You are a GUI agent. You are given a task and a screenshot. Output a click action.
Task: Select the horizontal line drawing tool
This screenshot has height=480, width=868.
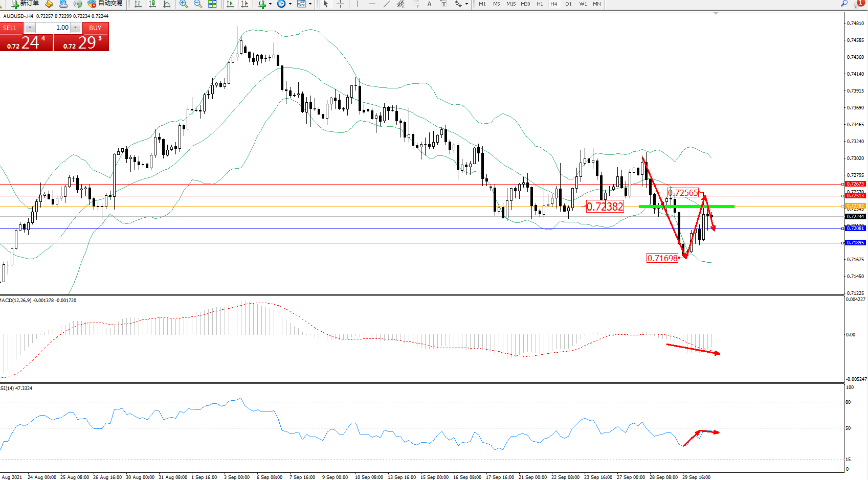click(x=372, y=4)
